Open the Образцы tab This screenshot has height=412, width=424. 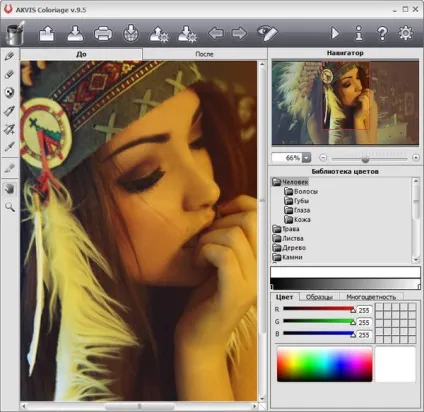319,297
